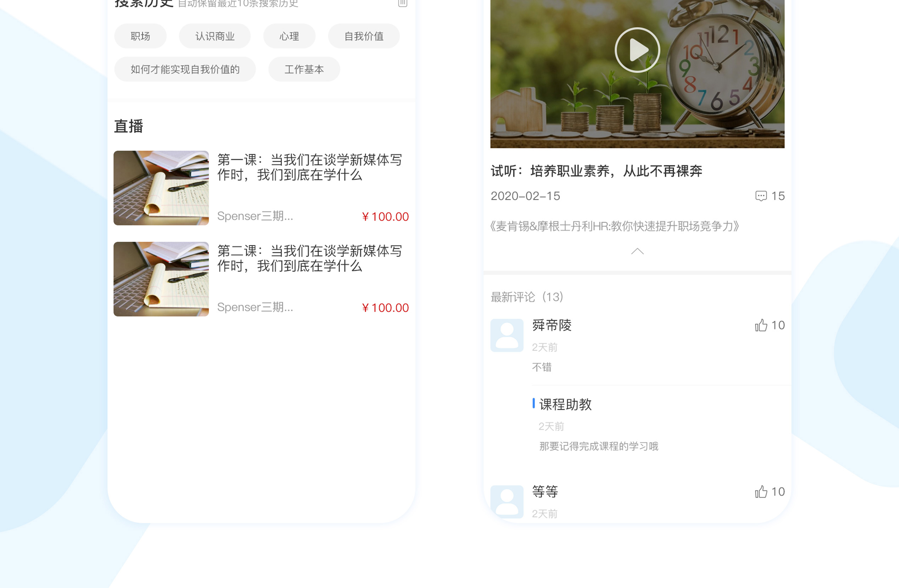Image resolution: width=899 pixels, height=588 pixels.
Task: Collapse the course description with the up chevron
Action: pyautogui.click(x=637, y=251)
